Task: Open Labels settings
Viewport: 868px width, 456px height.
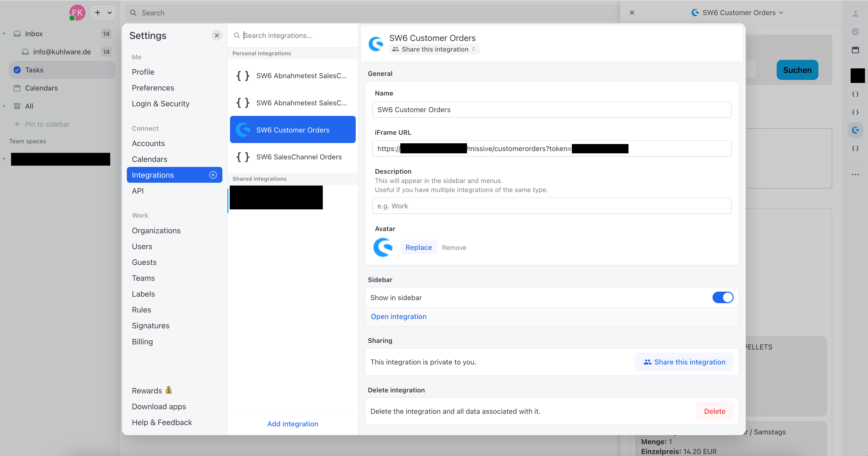Action: (x=143, y=294)
